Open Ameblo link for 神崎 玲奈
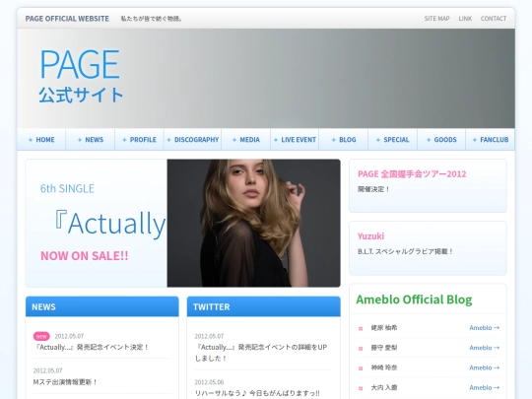 (x=484, y=367)
